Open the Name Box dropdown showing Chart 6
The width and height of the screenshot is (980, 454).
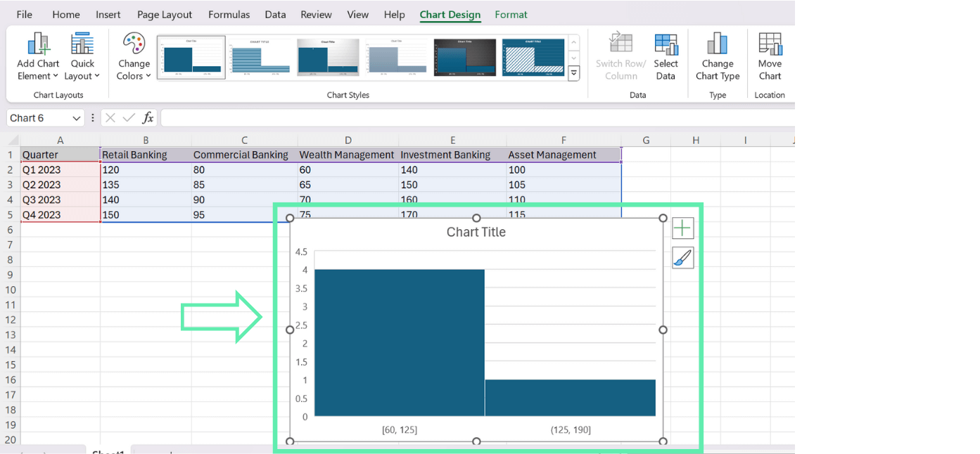click(78, 117)
